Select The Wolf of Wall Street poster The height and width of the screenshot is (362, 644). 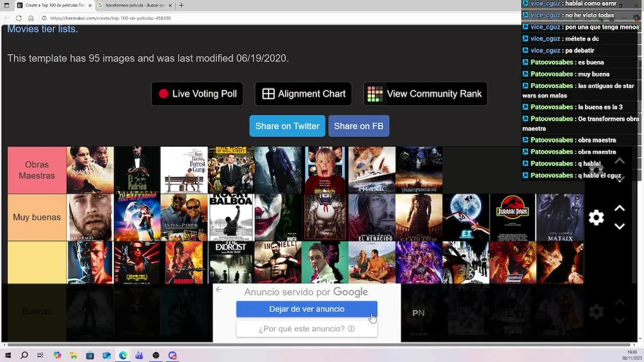(x=231, y=170)
